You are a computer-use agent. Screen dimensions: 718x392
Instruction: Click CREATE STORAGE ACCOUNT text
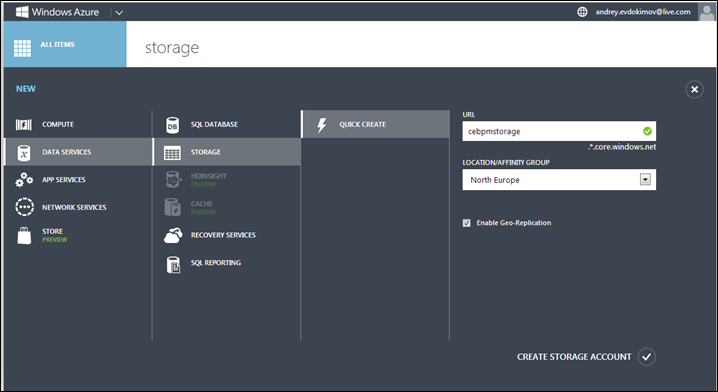pyautogui.click(x=574, y=357)
